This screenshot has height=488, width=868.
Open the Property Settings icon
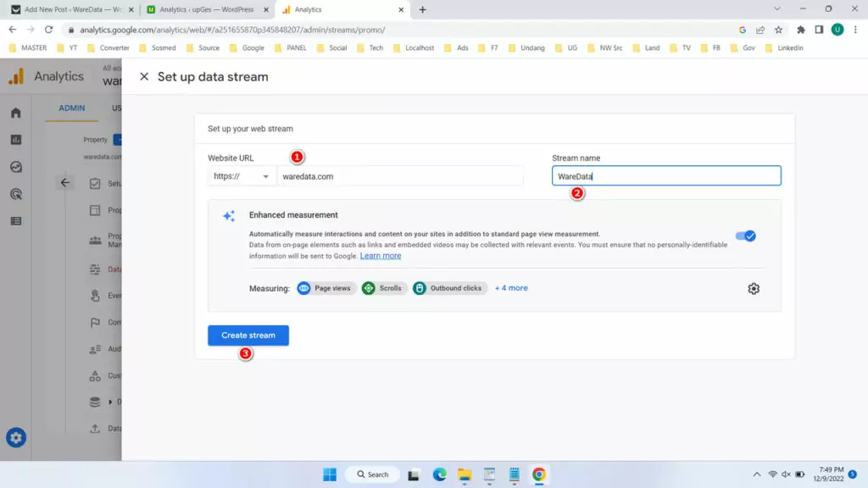tap(95, 210)
